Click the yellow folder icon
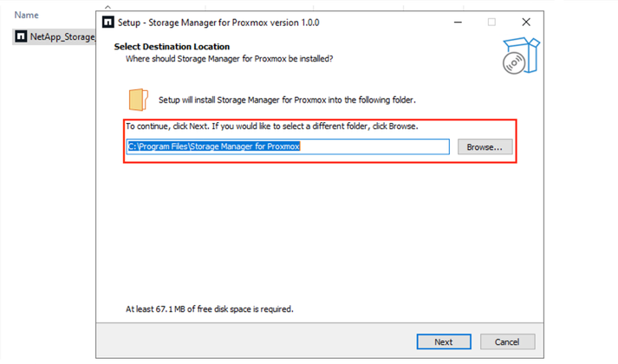This screenshot has height=364, width=618. coord(137,99)
